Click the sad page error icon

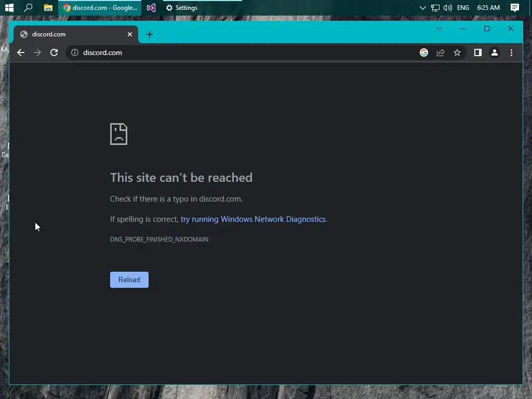coord(119,134)
